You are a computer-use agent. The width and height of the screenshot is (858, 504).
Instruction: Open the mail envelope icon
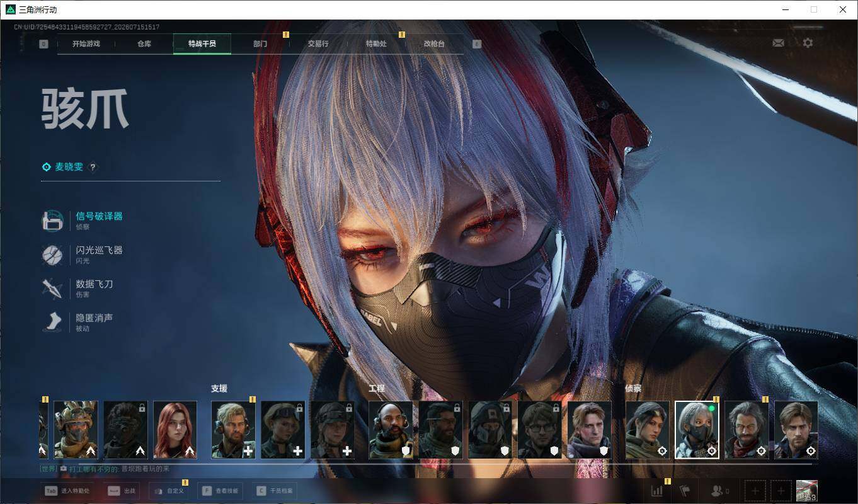coord(779,43)
